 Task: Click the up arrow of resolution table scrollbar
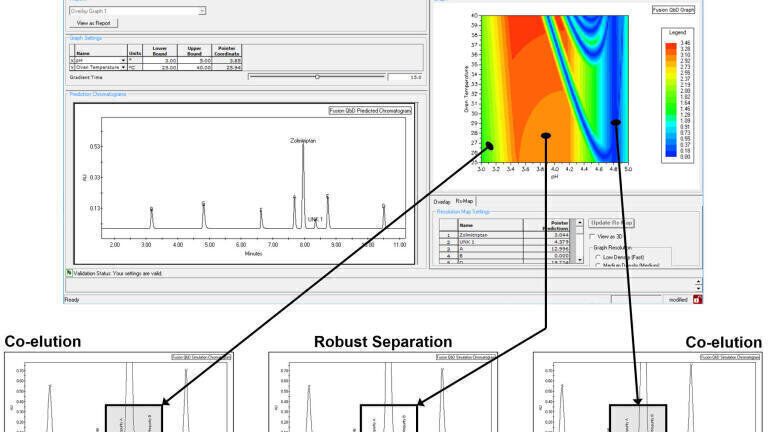pyautogui.click(x=579, y=223)
